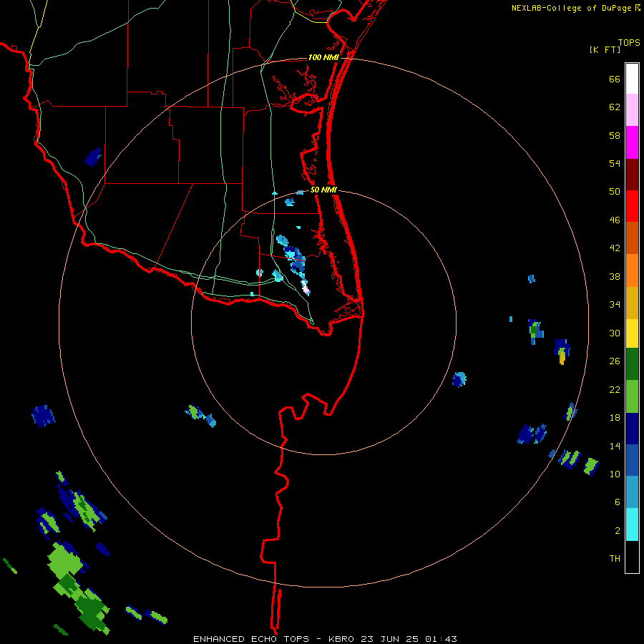The image size is (644, 644).
Task: Click the '50 NMI' range ring label
Action: pos(323,190)
